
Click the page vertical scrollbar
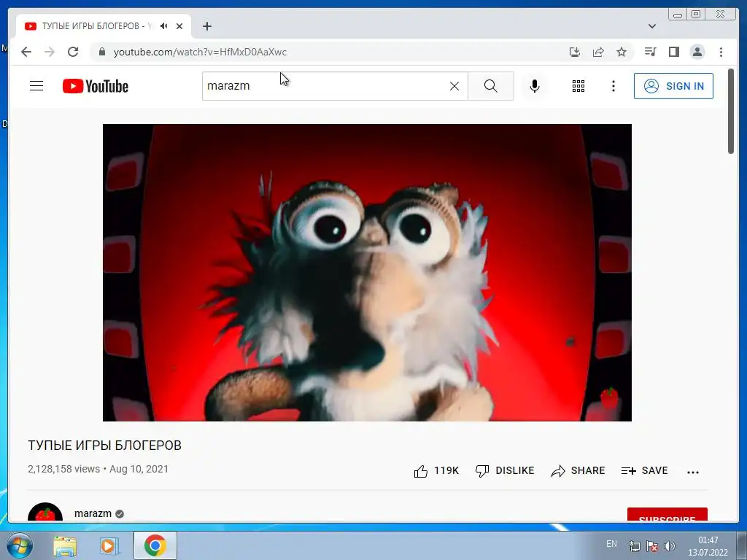click(731, 112)
